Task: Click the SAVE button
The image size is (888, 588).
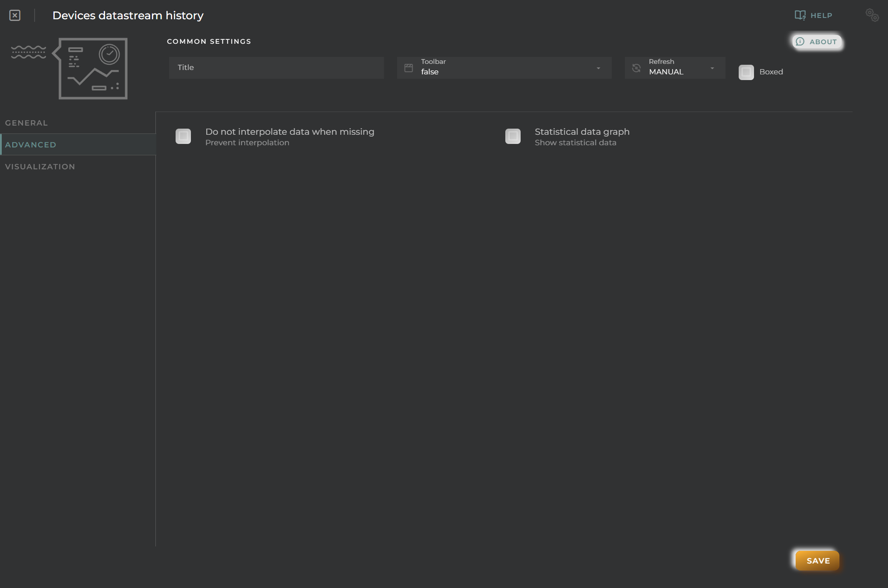Action: pos(818,560)
